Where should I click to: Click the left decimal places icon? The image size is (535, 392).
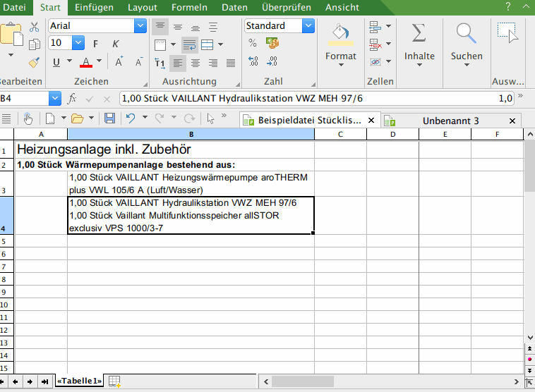click(x=253, y=61)
